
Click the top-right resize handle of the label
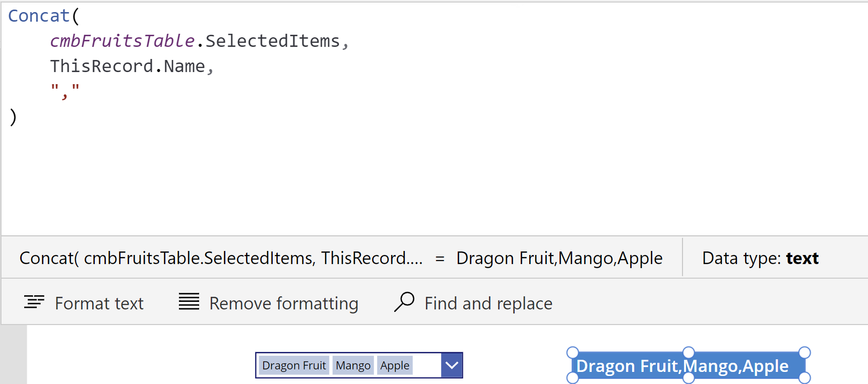click(x=804, y=352)
